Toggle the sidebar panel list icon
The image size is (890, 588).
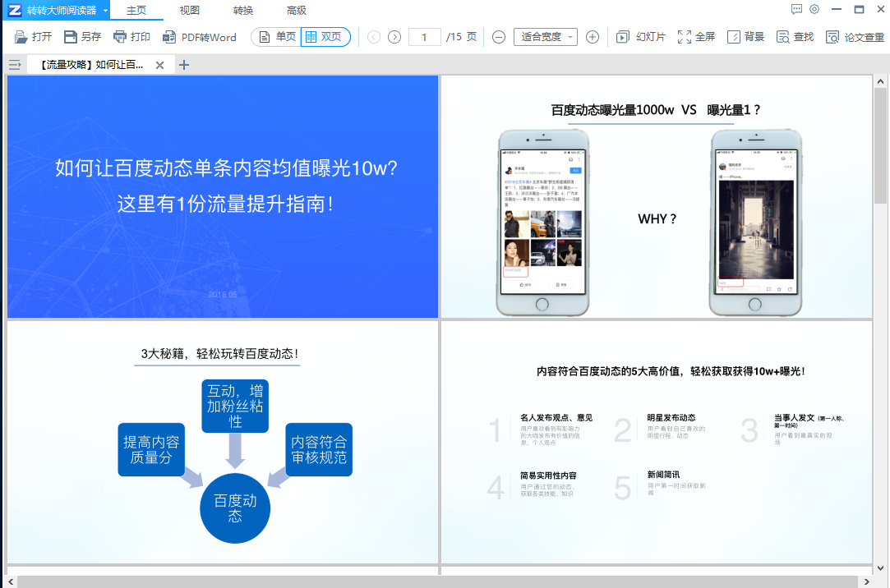click(x=15, y=65)
